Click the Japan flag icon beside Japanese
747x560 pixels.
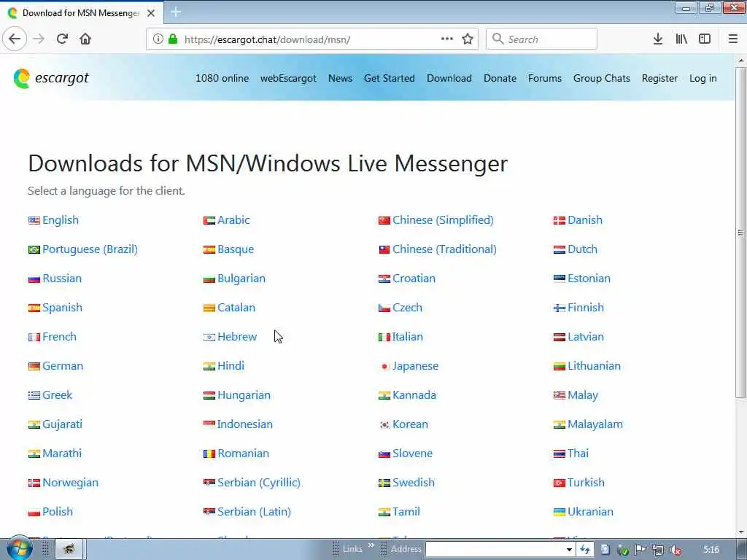384,366
